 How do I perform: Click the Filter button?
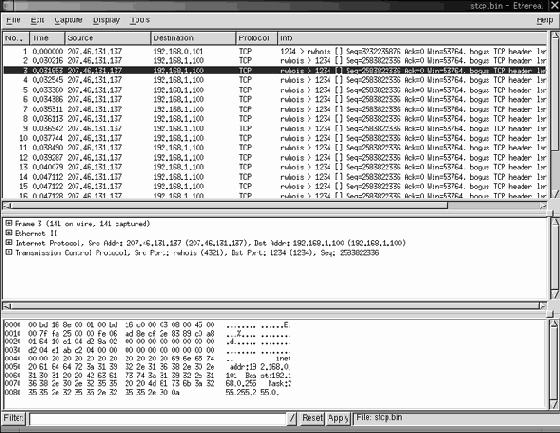click(x=14, y=418)
